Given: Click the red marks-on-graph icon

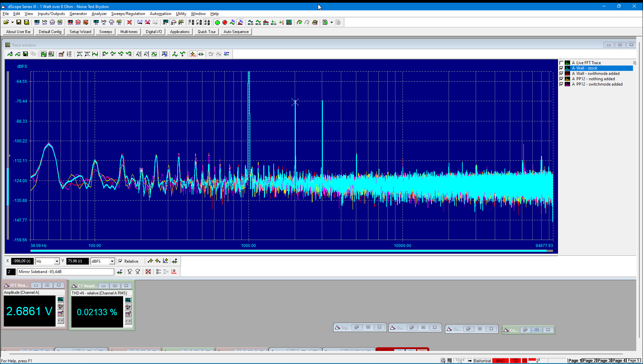Looking at the screenshot, I should pos(174,272).
